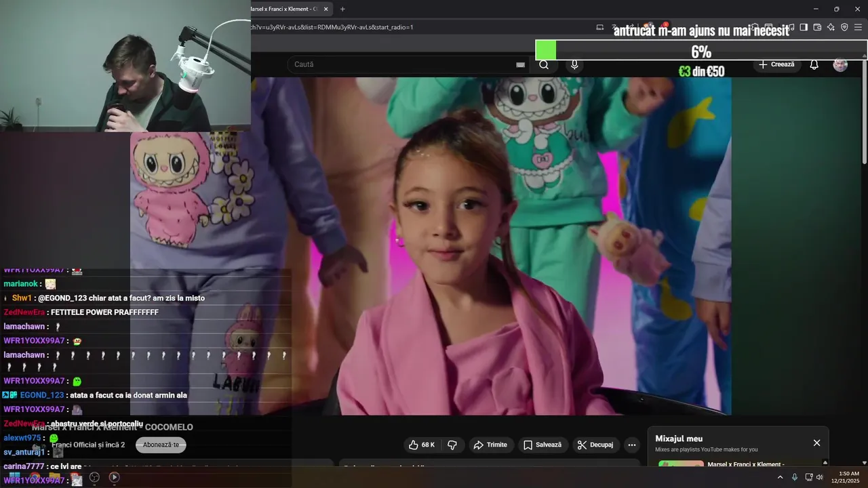Toggle the browser sidebar panel
Image resolution: width=868 pixels, height=488 pixels.
[x=804, y=27]
